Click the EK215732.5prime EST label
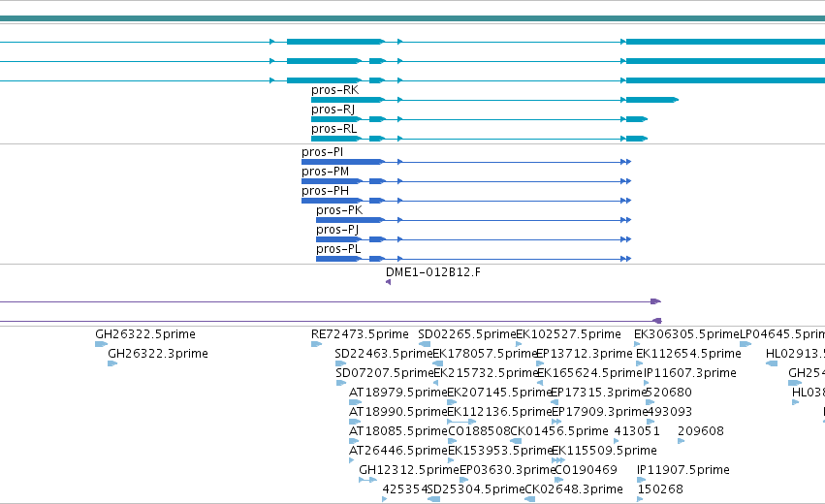Image resolution: width=825 pixels, height=504 pixels. (486, 373)
